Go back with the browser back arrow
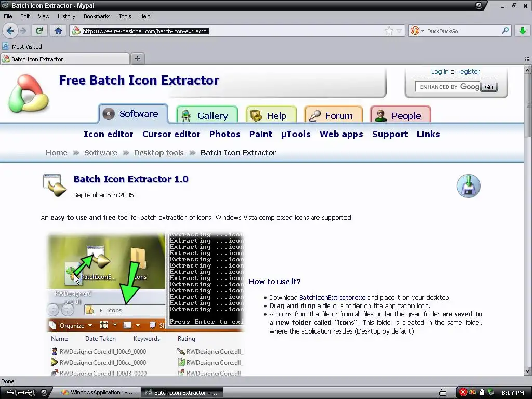The image size is (532, 399). pos(10,31)
